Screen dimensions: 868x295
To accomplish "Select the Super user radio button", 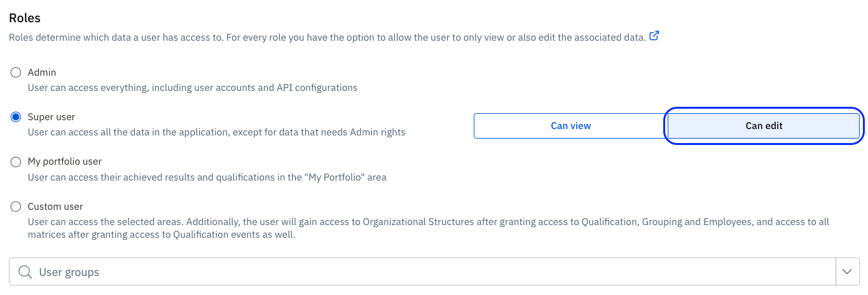I will click(x=17, y=117).
